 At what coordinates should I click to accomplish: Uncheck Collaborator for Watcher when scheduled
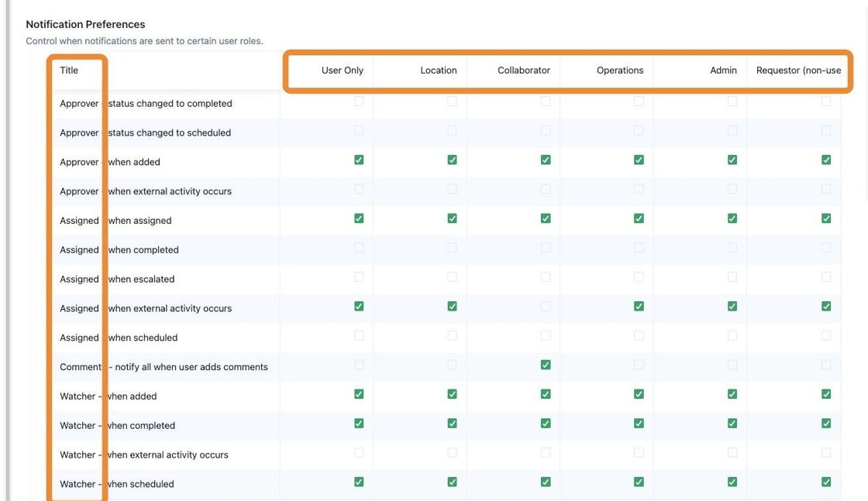click(x=546, y=482)
